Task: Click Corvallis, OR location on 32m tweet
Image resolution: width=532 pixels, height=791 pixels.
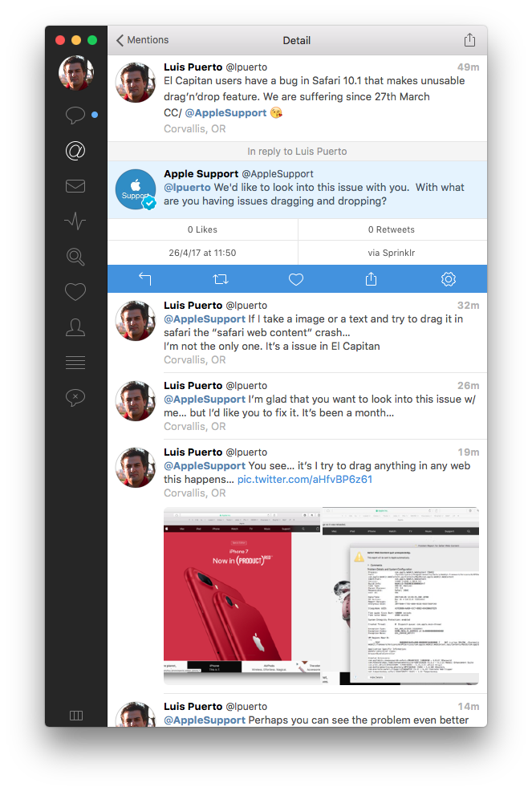Action: coord(195,359)
